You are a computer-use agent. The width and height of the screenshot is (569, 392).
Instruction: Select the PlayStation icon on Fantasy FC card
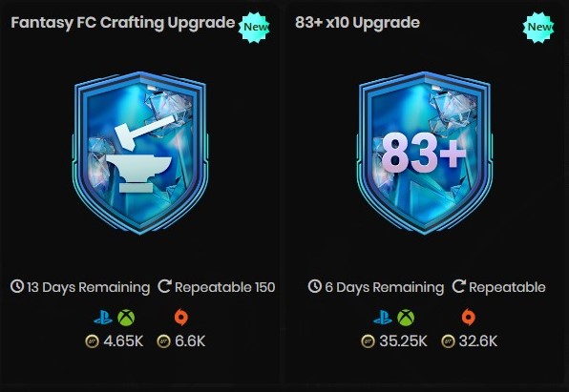pyautogui.click(x=103, y=318)
